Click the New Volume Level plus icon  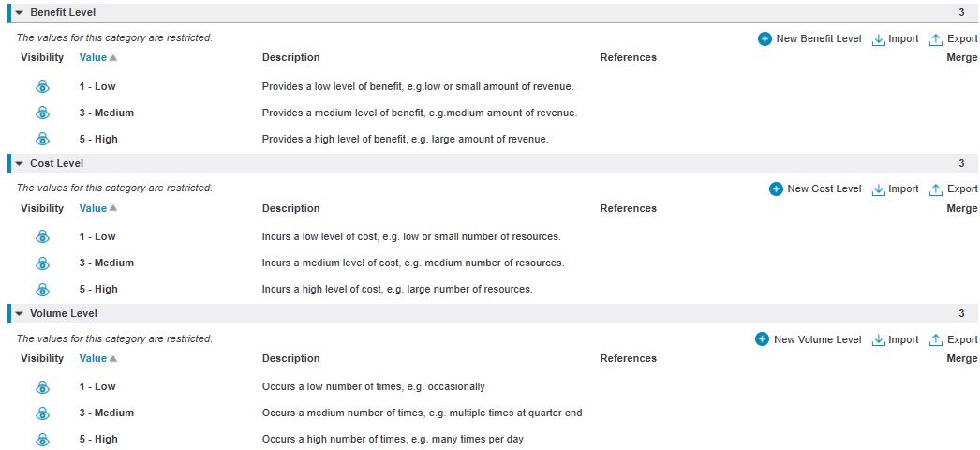point(762,339)
